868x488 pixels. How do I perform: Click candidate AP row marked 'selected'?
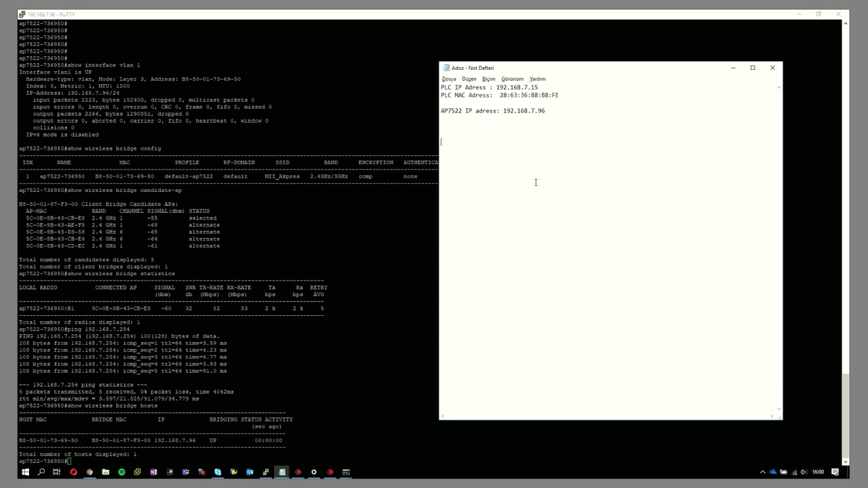(x=121, y=218)
